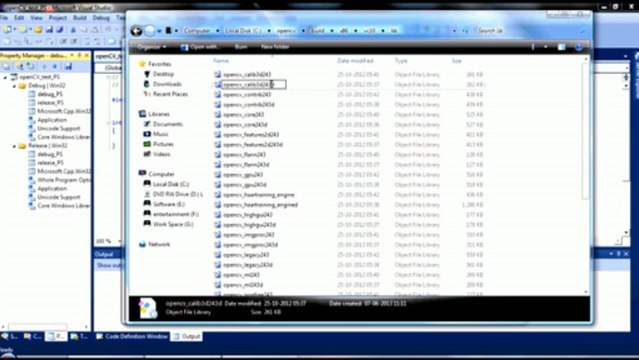Refresh the Explorer address bar location
Viewport: 639px width, 360px height.
click(x=465, y=31)
